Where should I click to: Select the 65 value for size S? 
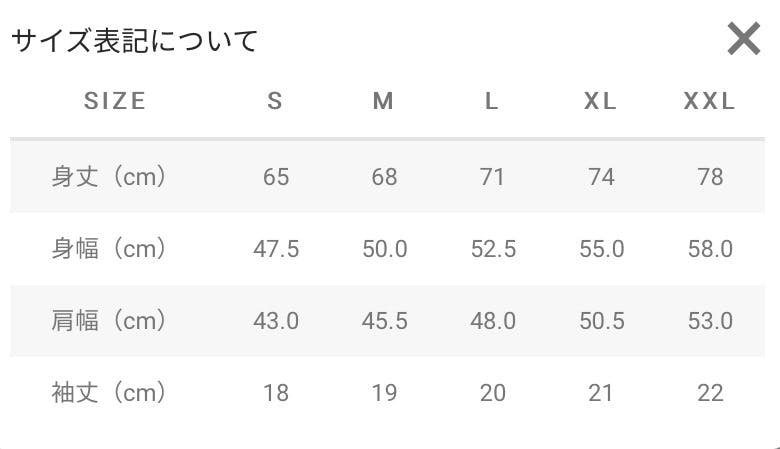pos(276,177)
